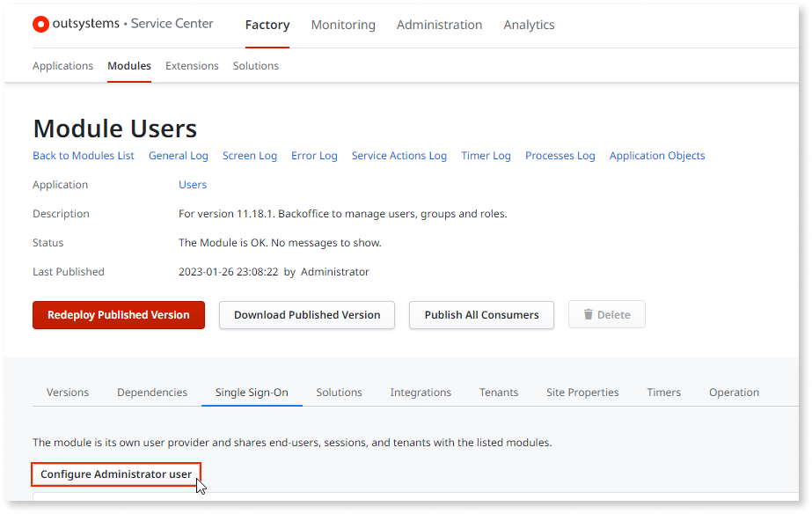Screen dimensions: 812x514
Task: Open the Application Objects link
Action: [x=657, y=156]
